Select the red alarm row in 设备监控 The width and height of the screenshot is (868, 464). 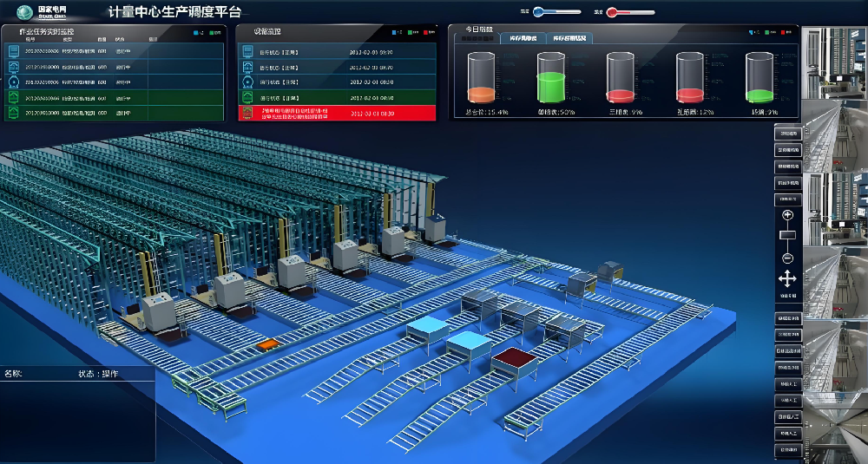click(333, 113)
